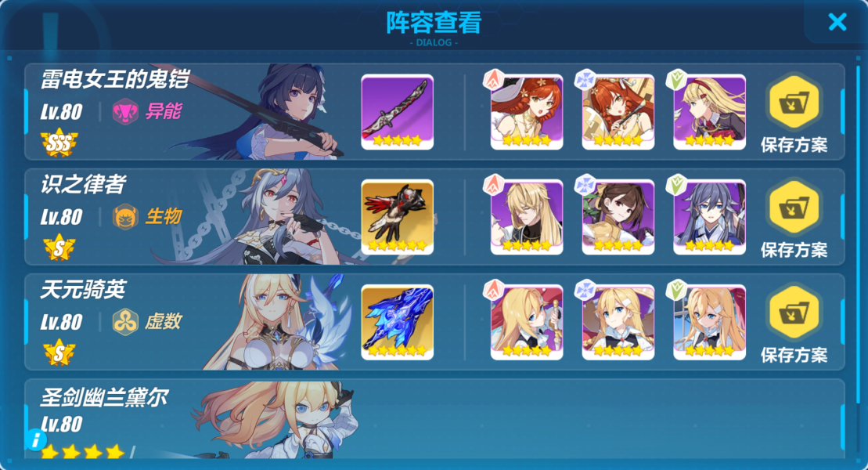
Task: Open bottom stigmata in 天元骑英 row
Action: [709, 323]
